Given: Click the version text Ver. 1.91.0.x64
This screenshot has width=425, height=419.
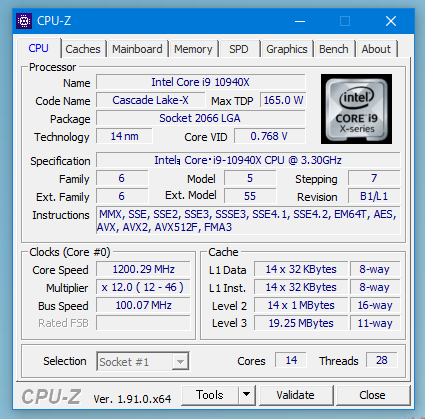Looking at the screenshot, I should (132, 399).
